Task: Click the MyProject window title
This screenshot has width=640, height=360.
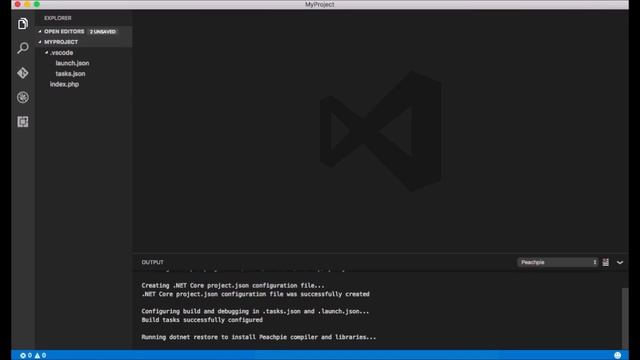Action: pos(320,4)
